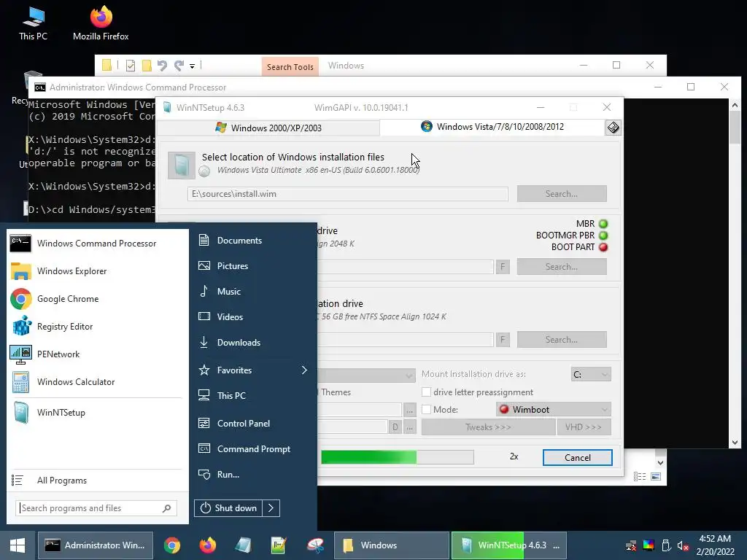Expand shut down options arrow
Screen dimensions: 747x560
click(271, 508)
